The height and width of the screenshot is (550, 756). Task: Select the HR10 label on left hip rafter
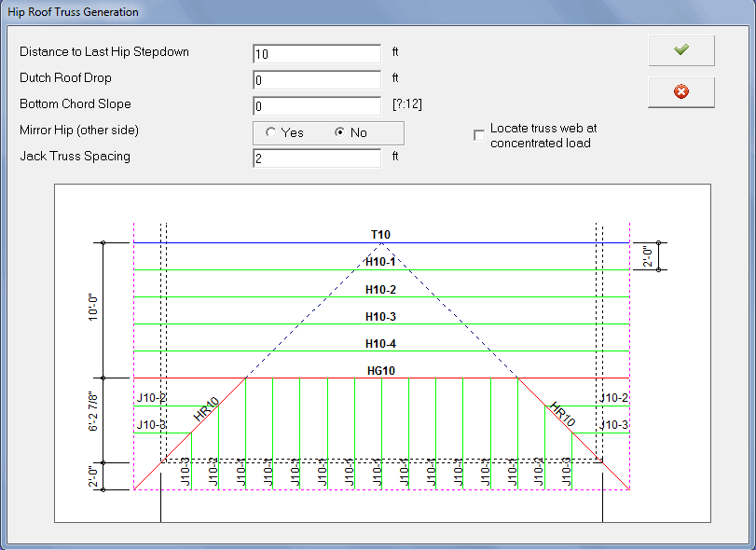pyautogui.click(x=206, y=411)
